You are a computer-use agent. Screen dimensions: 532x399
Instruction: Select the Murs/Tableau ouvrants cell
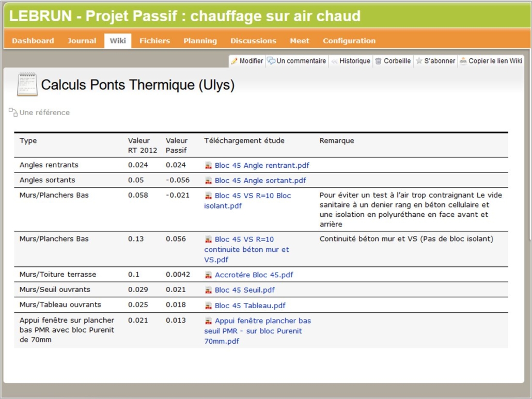[x=60, y=305]
